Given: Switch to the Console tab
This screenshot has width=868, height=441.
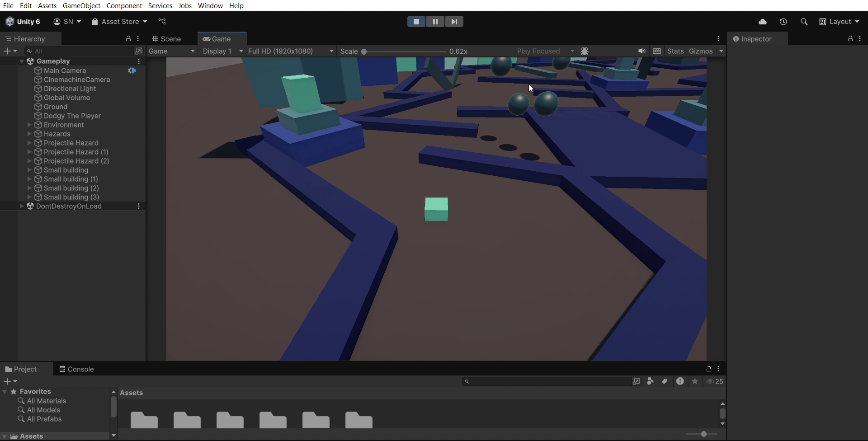Looking at the screenshot, I should click(76, 369).
